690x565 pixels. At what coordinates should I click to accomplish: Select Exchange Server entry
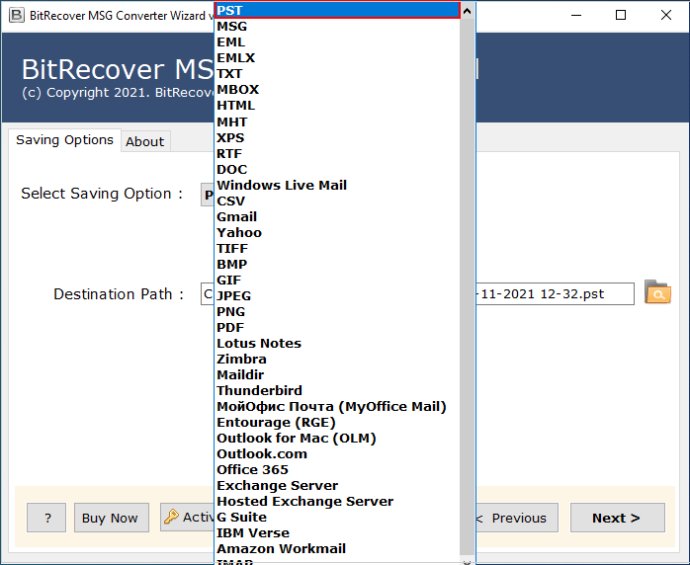pyautogui.click(x=338, y=486)
